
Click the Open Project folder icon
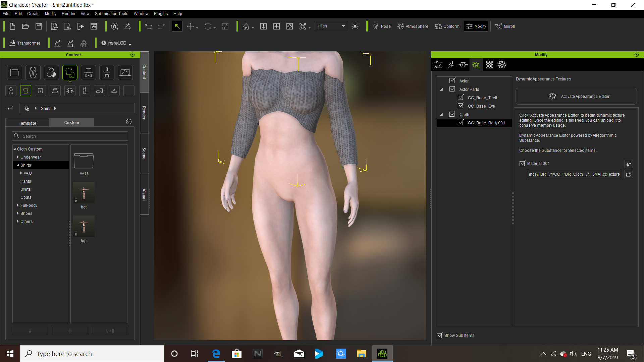pyautogui.click(x=25, y=26)
